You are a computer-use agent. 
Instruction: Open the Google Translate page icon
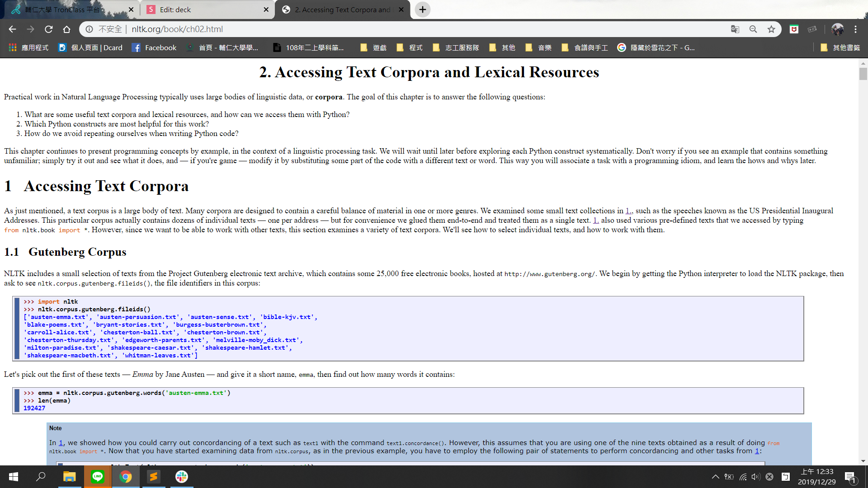point(735,29)
